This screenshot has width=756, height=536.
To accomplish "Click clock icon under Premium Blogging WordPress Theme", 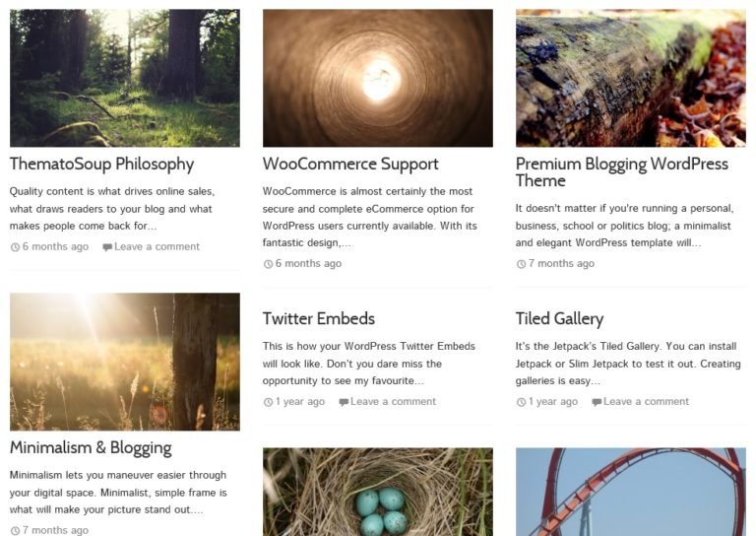I will coord(521,264).
